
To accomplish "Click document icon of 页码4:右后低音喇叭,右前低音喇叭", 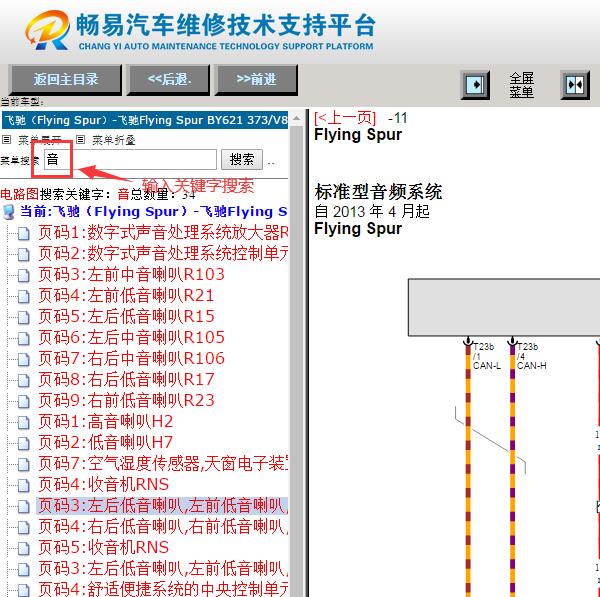I will pos(23,528).
